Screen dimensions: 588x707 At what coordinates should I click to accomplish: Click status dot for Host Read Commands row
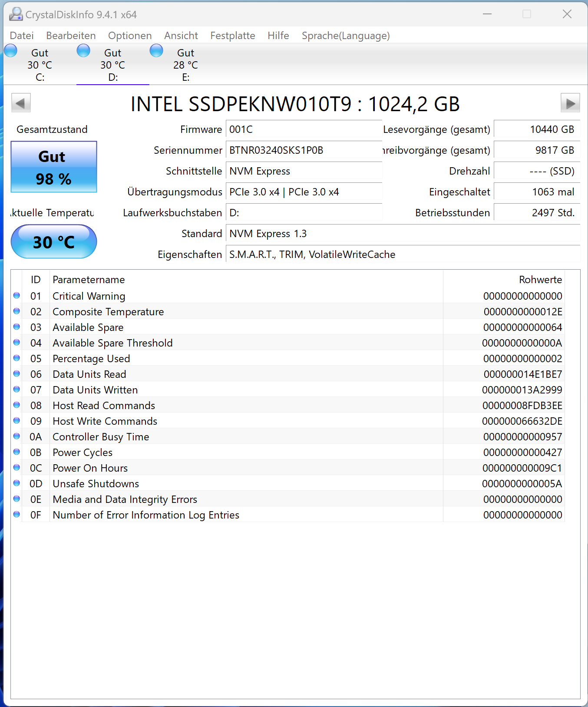[x=17, y=405]
